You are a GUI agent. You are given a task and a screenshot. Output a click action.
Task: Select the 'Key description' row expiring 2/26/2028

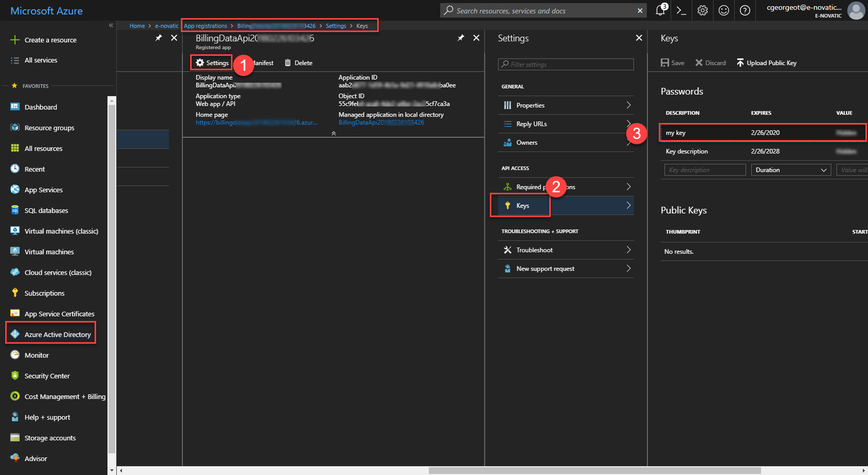click(x=764, y=151)
